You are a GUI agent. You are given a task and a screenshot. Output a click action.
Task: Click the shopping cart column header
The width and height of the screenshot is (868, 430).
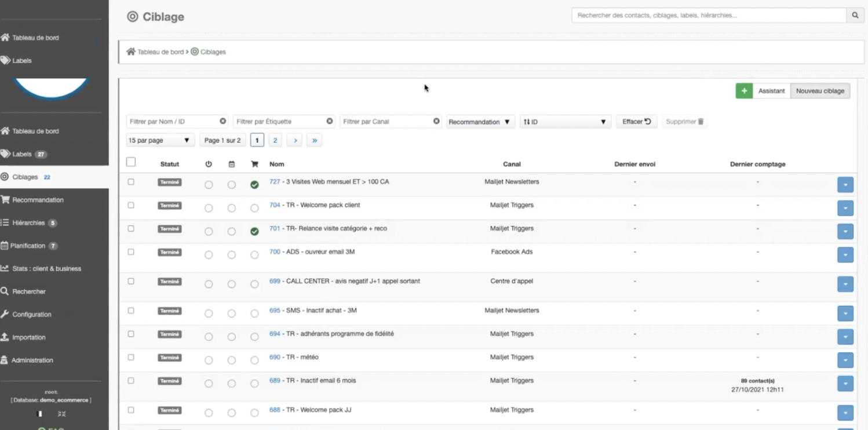[x=254, y=164]
